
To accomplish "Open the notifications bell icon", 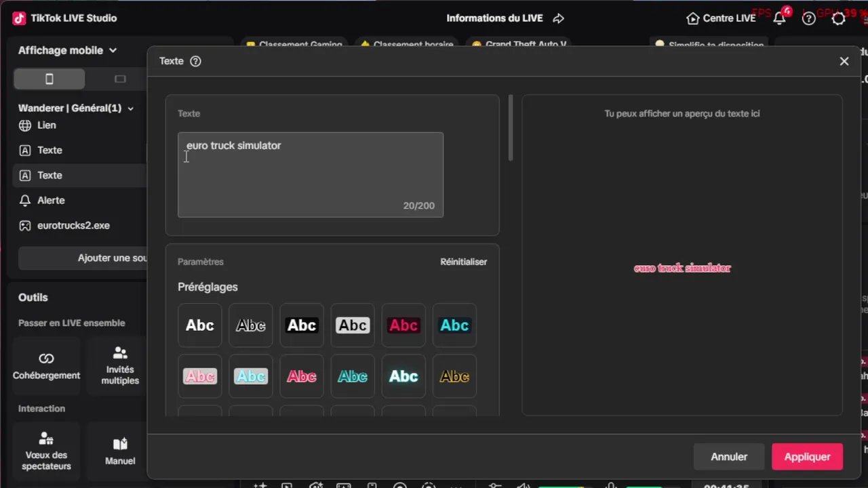I will pos(780,18).
